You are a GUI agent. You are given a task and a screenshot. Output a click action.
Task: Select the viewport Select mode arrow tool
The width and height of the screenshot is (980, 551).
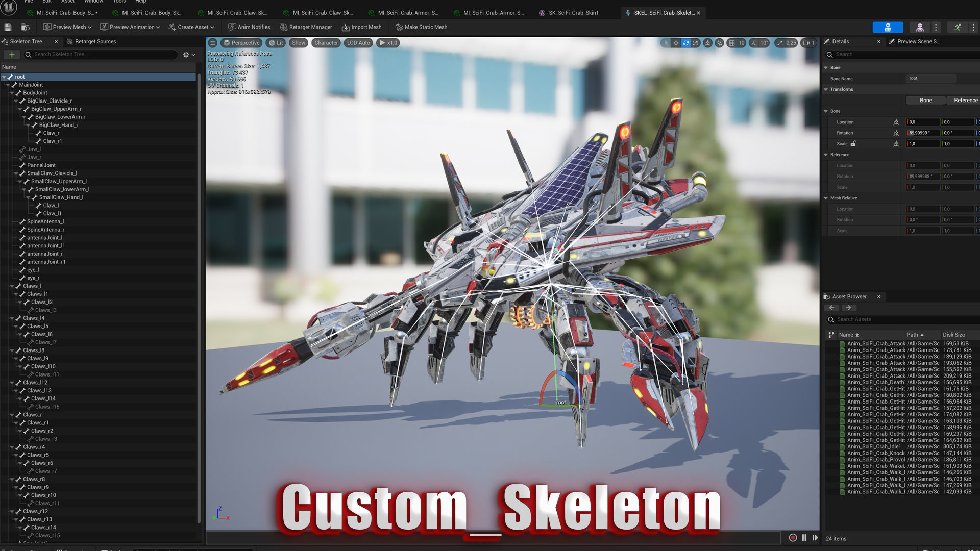pyautogui.click(x=666, y=43)
